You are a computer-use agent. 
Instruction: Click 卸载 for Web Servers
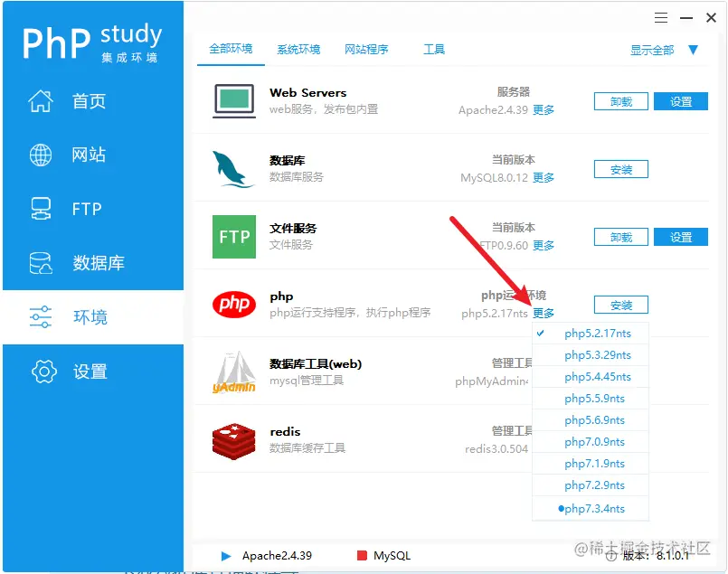pyautogui.click(x=621, y=101)
